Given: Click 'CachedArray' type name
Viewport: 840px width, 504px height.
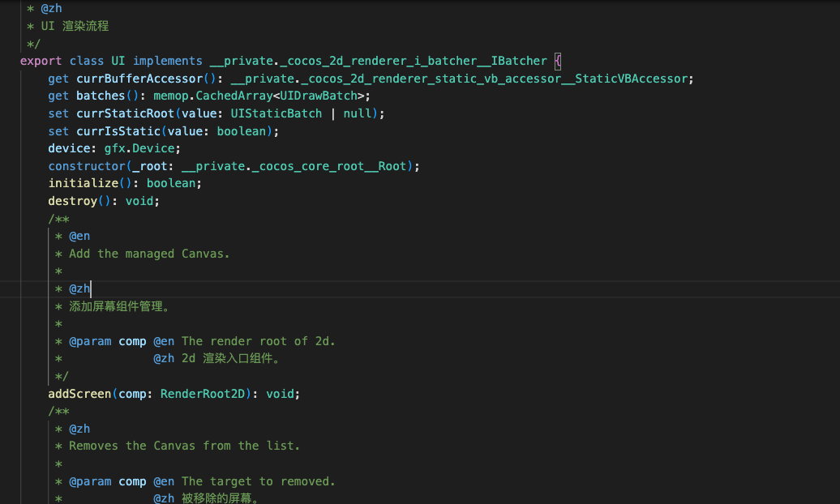Looking at the screenshot, I should tap(234, 96).
